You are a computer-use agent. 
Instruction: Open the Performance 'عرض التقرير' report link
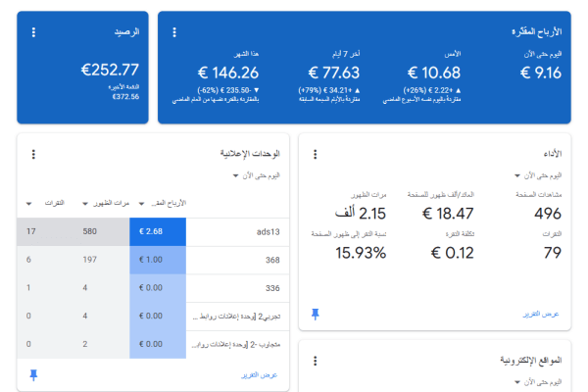click(x=541, y=314)
